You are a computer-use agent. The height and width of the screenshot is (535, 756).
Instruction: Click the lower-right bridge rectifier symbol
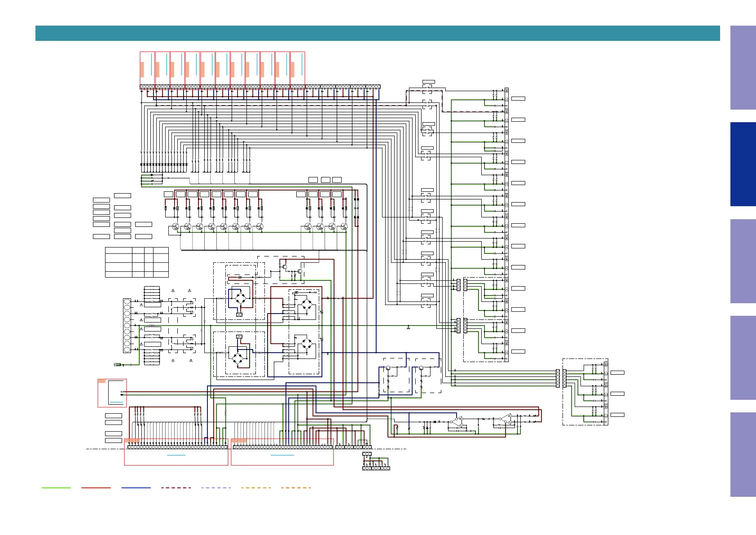pyautogui.click(x=307, y=345)
